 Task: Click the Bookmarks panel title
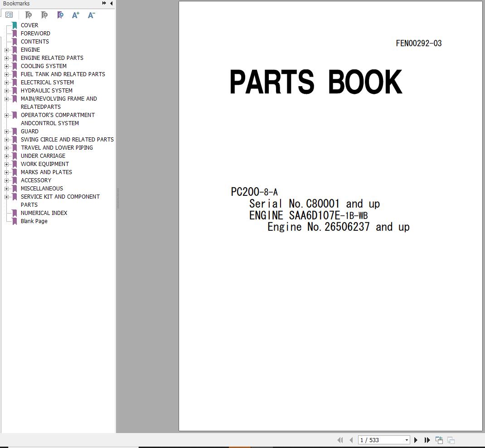coord(16,4)
